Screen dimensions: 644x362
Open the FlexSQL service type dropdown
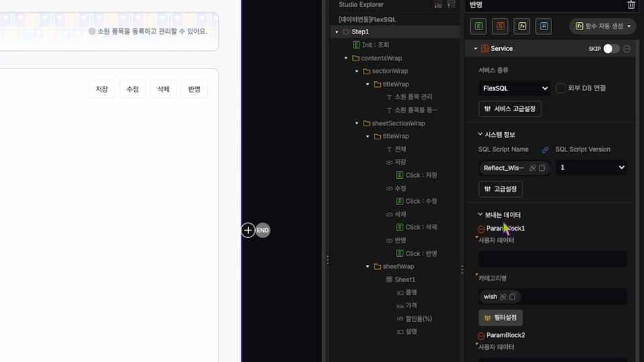pyautogui.click(x=515, y=88)
